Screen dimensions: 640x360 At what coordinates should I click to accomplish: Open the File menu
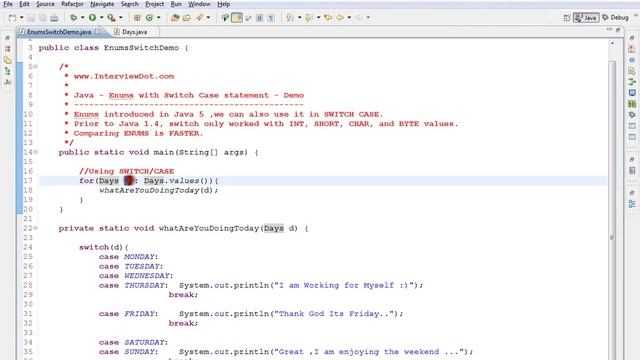click(8, 4)
